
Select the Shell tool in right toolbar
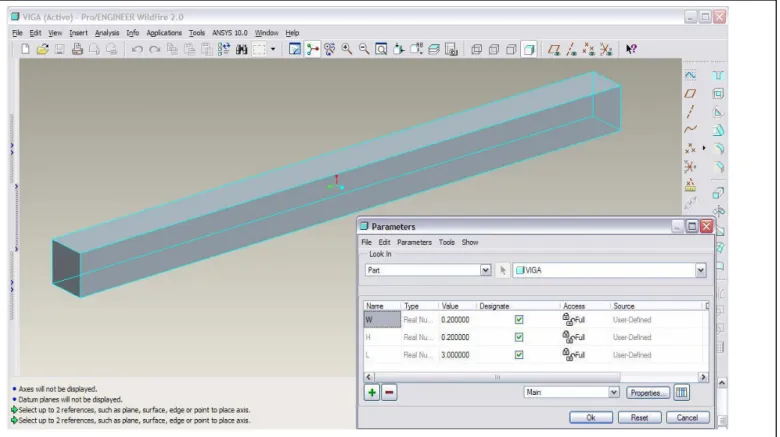[x=718, y=94]
